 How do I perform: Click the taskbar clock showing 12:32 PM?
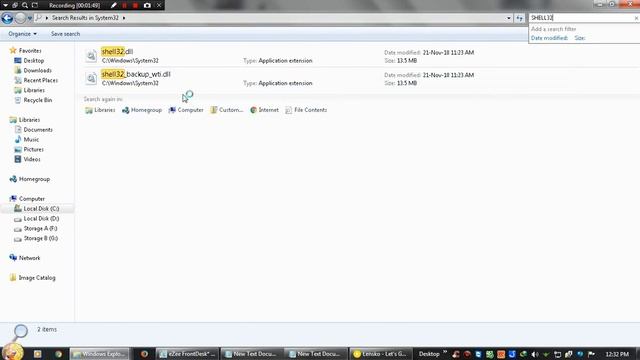(x=617, y=354)
